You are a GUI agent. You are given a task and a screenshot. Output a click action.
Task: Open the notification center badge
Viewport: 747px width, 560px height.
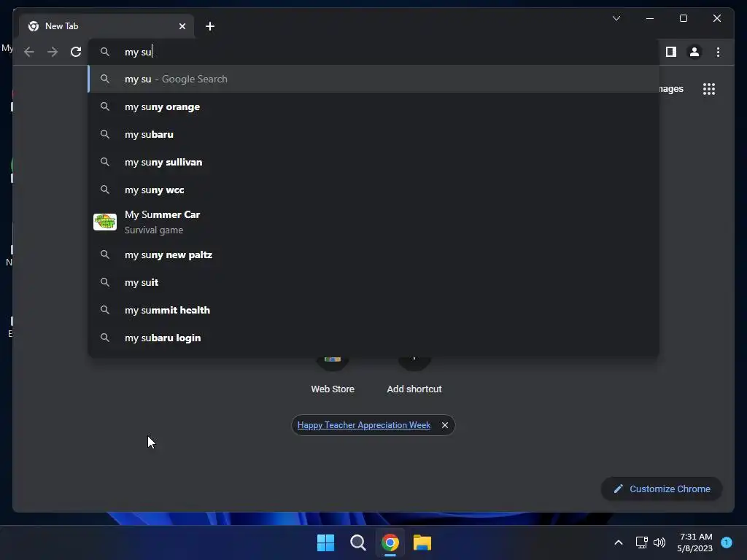(x=726, y=542)
